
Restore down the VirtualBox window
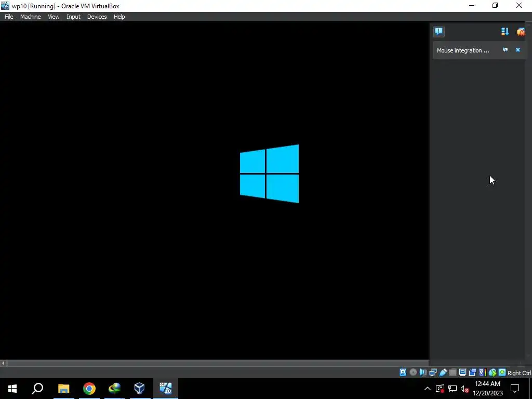click(x=495, y=6)
